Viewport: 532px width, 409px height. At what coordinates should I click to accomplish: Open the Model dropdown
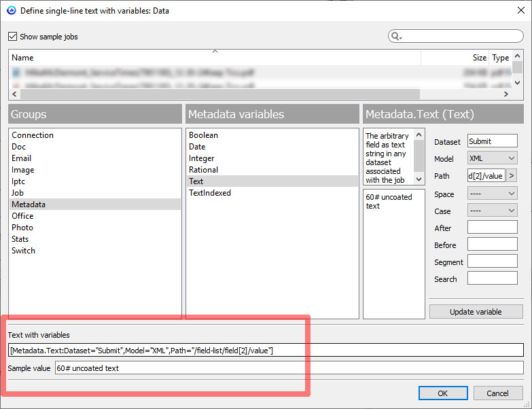pos(492,158)
